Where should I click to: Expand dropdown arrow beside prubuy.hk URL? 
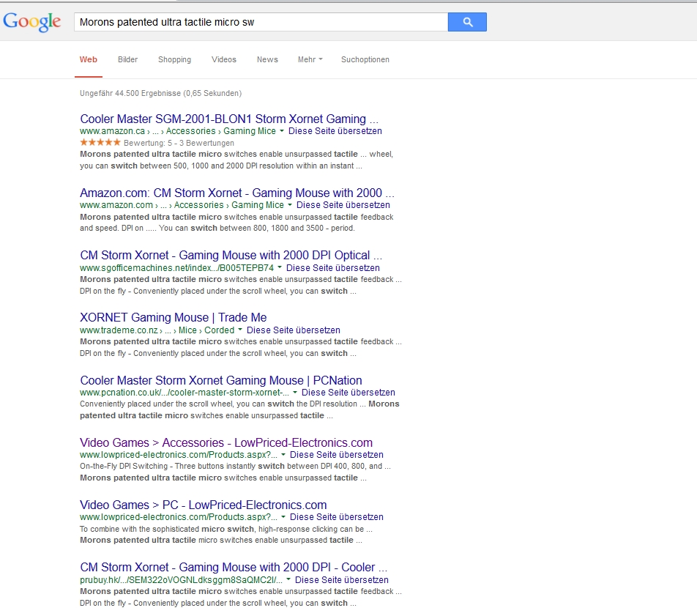[288, 579]
